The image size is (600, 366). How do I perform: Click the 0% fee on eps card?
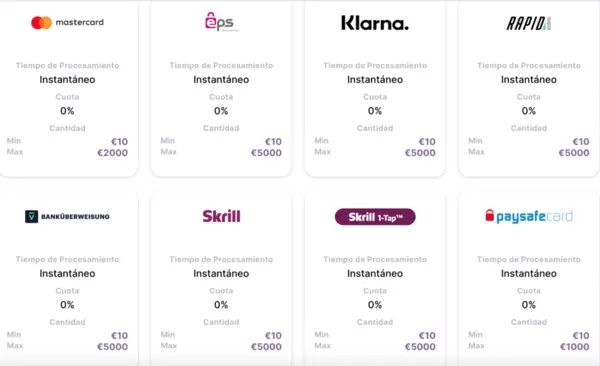[221, 111]
